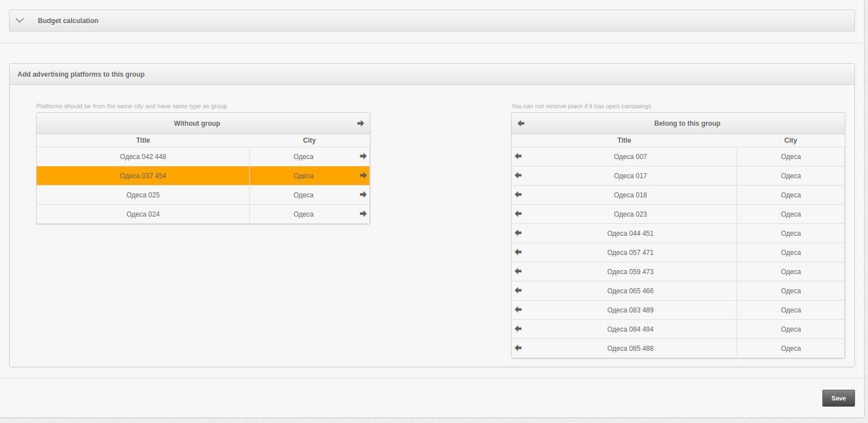Click Одеса 044 451 title cell

pos(631,233)
